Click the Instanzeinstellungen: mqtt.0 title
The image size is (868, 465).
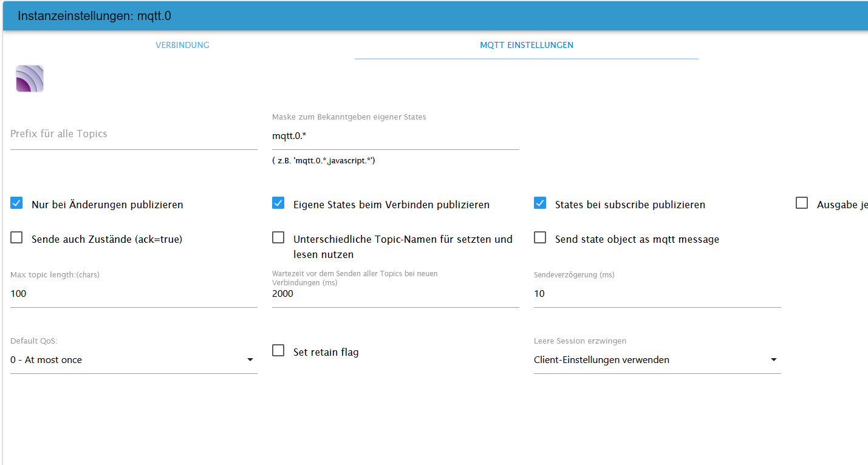[94, 16]
